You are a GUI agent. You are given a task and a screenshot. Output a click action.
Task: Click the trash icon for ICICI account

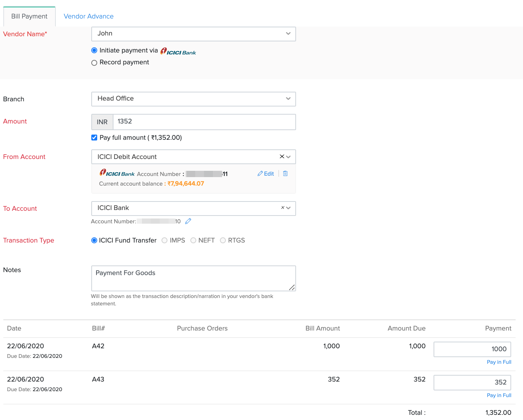pyautogui.click(x=285, y=173)
